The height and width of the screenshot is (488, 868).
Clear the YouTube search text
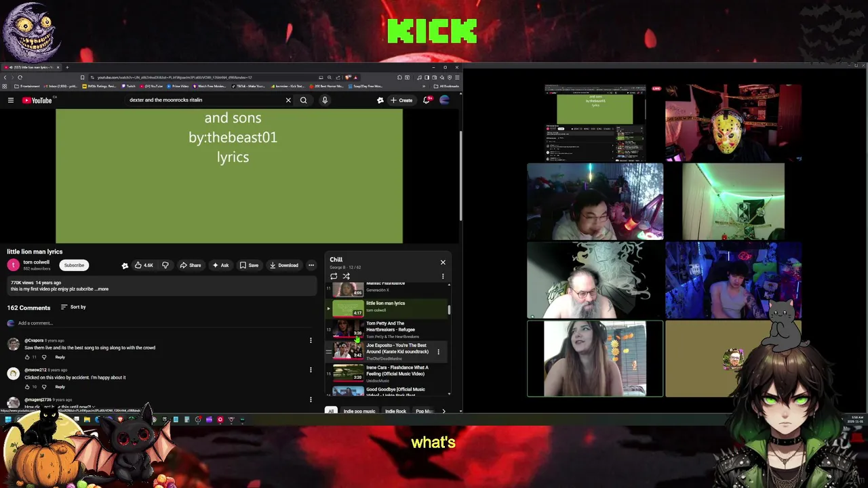pos(288,100)
